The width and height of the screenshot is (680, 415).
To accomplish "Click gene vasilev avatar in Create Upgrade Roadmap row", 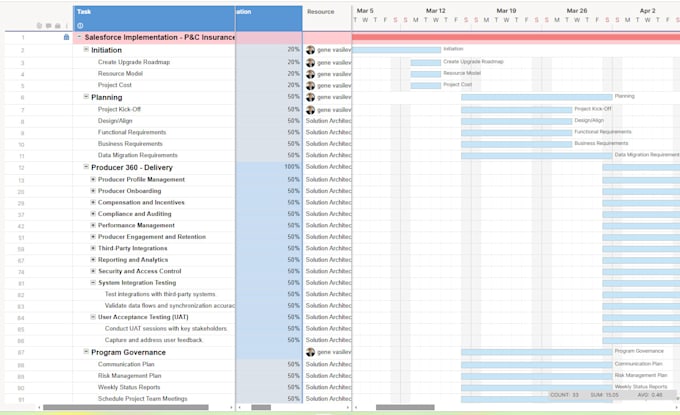I will tap(310, 62).
